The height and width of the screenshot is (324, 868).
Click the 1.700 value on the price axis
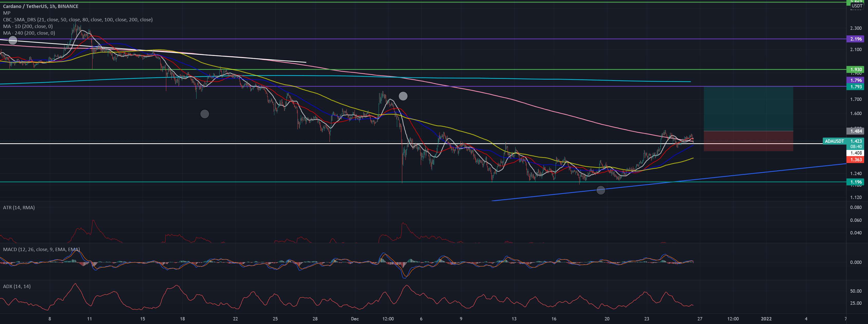[x=856, y=99]
